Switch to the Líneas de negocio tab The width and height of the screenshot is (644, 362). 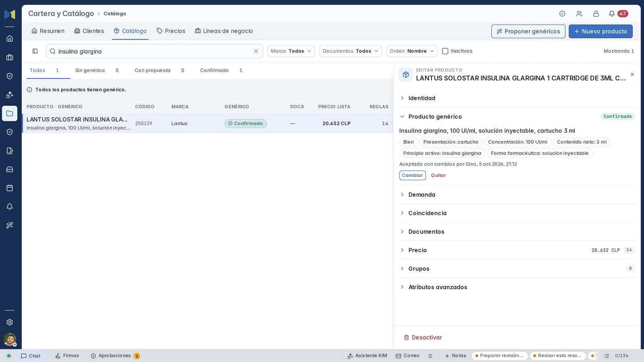224,31
